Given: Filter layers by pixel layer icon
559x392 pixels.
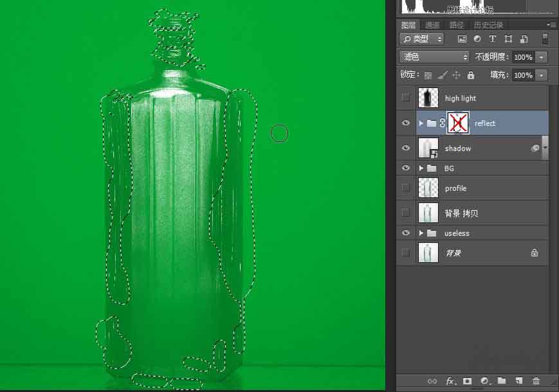Looking at the screenshot, I should point(462,39).
